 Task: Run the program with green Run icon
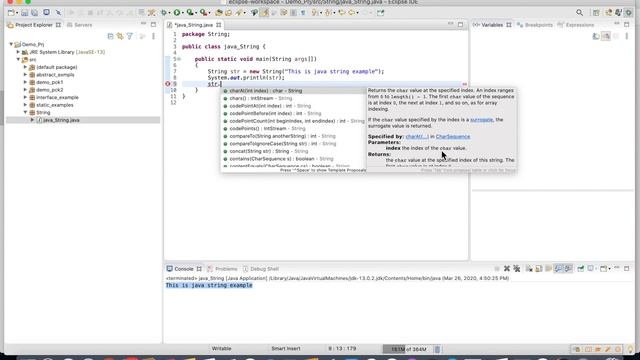pos(177,13)
